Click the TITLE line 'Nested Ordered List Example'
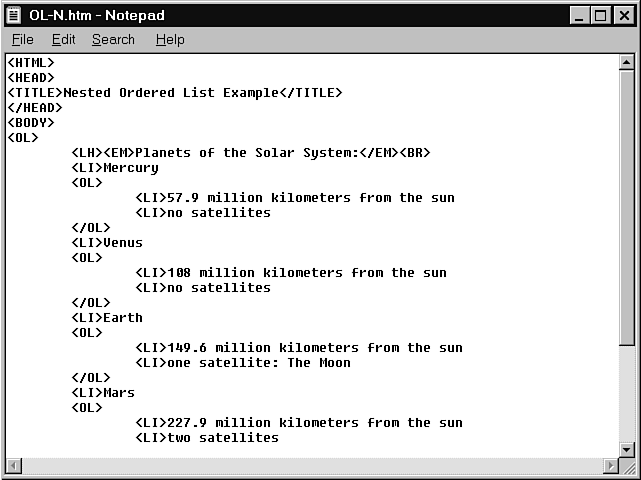This screenshot has height=480, width=641. coord(175,93)
